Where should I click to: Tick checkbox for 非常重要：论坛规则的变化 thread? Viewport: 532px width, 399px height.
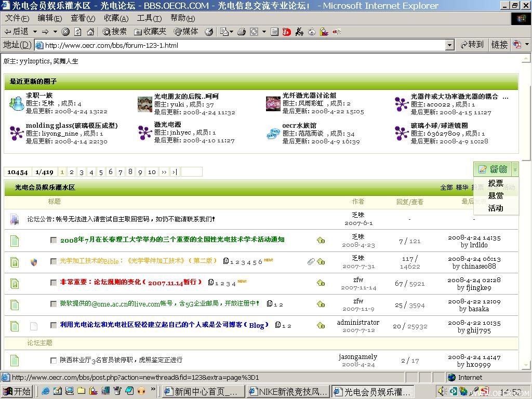[54, 282]
